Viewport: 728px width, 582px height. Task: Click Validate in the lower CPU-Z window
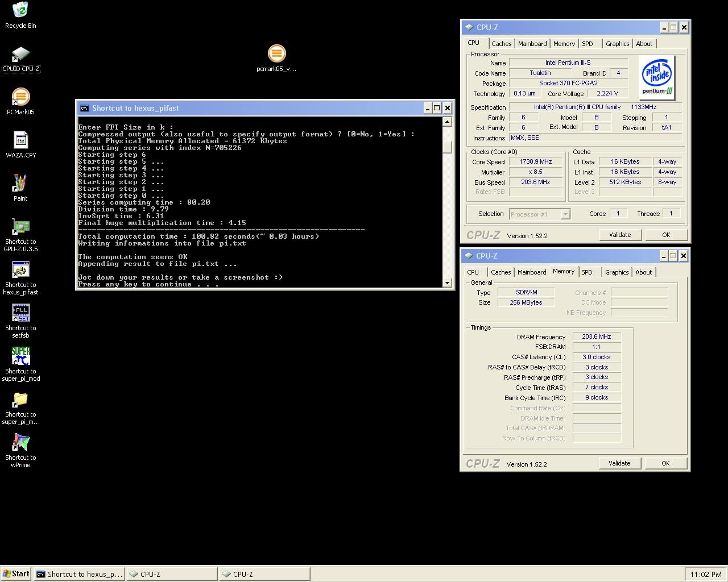click(x=619, y=463)
